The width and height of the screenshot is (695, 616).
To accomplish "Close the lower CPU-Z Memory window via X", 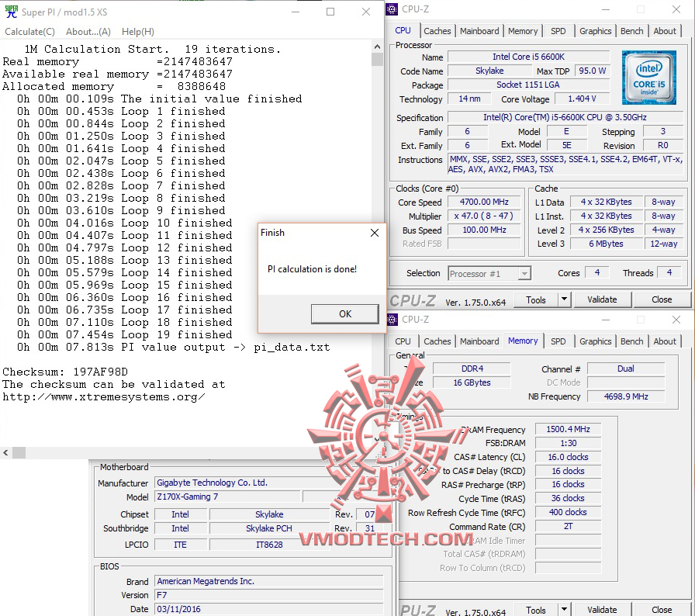I will pos(676,320).
